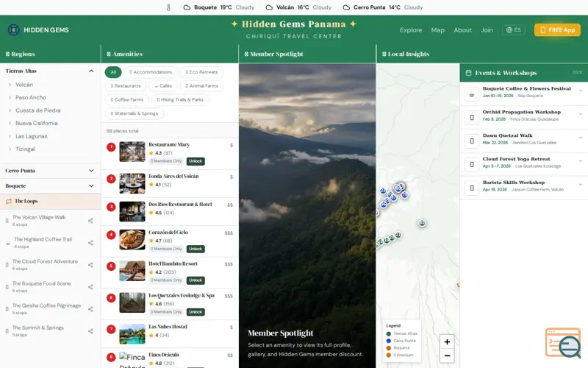Unlock the Restaurante Mary listing

click(196, 161)
